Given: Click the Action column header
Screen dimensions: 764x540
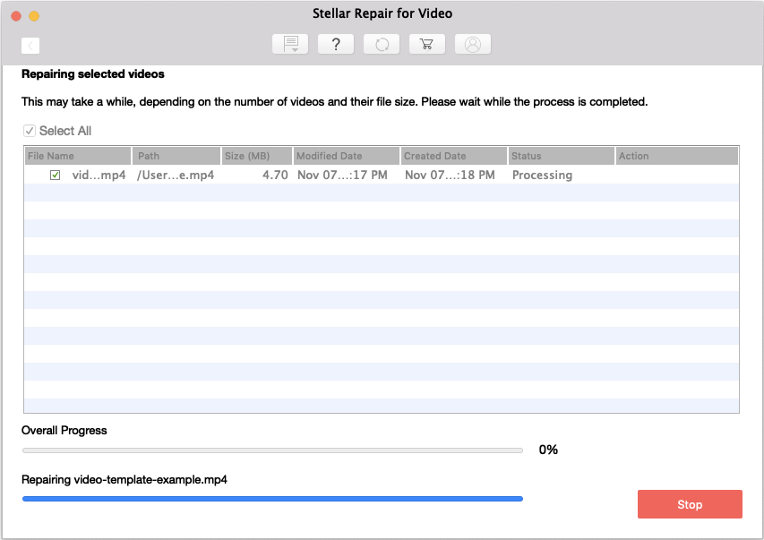Looking at the screenshot, I should [x=677, y=156].
